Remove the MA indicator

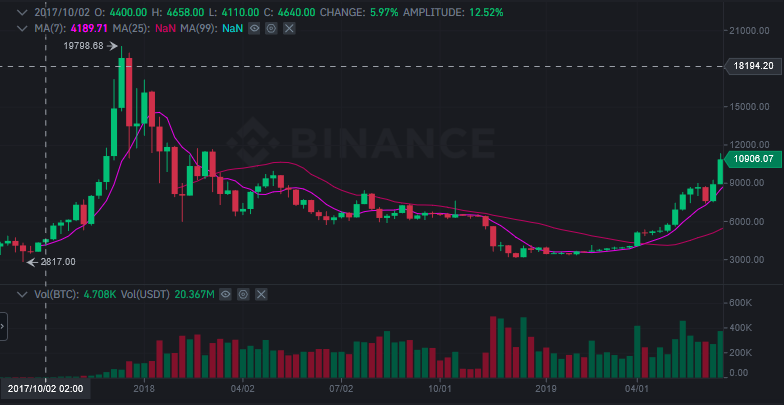coord(289,28)
